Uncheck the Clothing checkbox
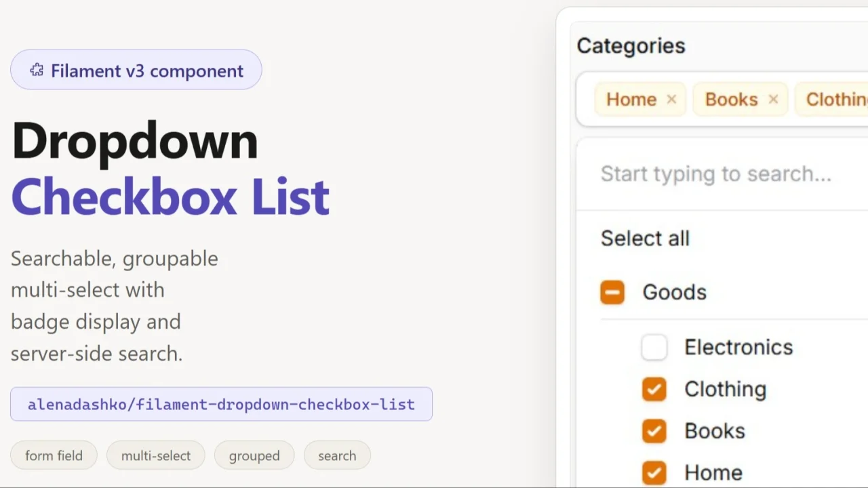Viewport: 868px width, 488px height. (x=654, y=389)
